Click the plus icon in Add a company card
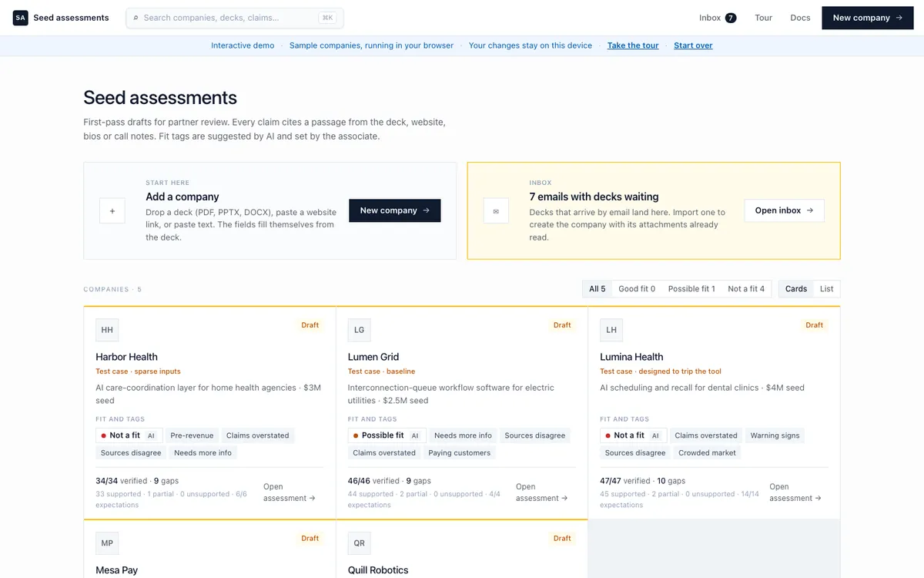 click(x=112, y=210)
